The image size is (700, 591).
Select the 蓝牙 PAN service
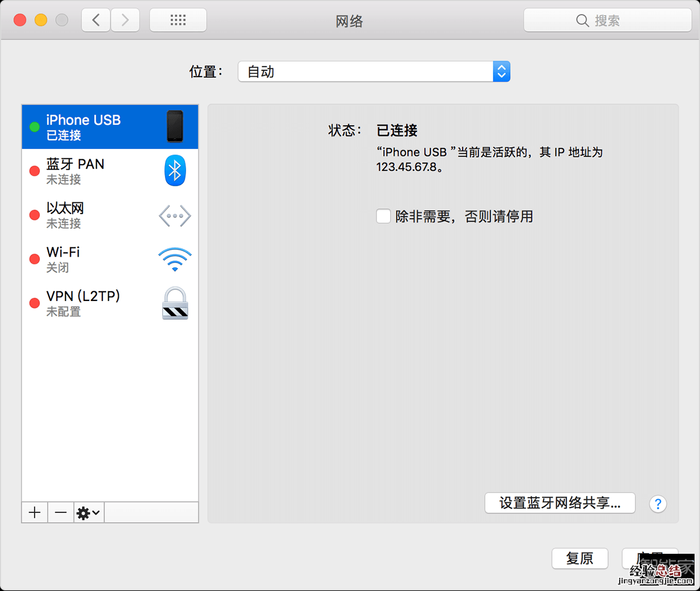[x=93, y=171]
